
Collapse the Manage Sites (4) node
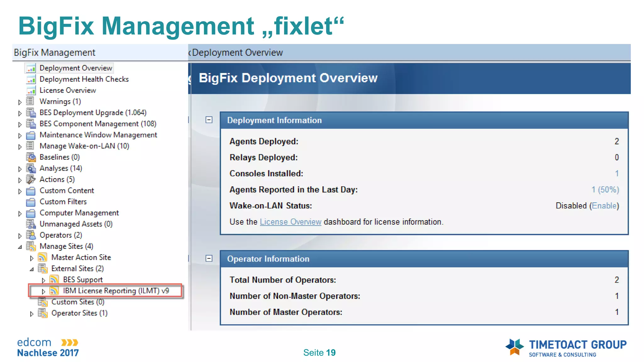coord(20,247)
